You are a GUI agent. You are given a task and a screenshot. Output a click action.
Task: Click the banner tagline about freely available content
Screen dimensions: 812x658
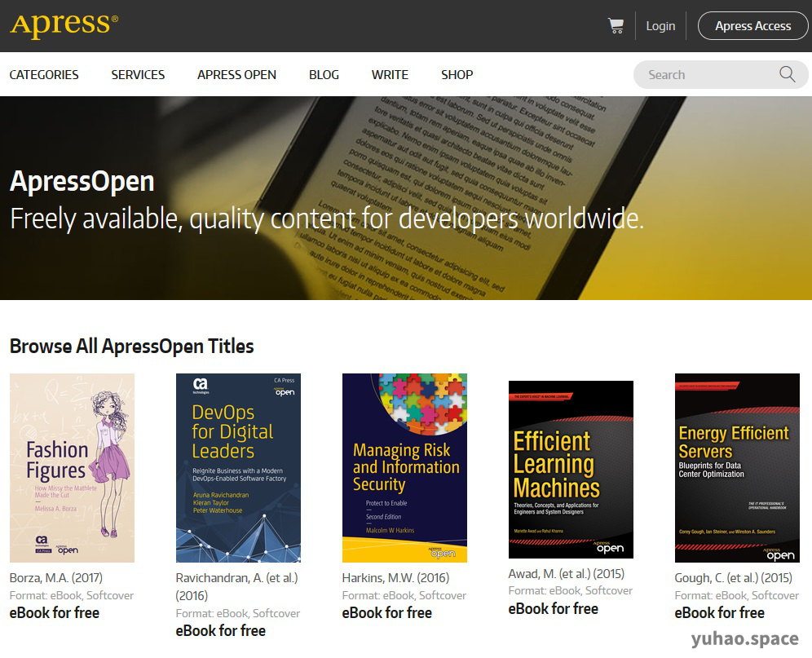[x=327, y=219]
